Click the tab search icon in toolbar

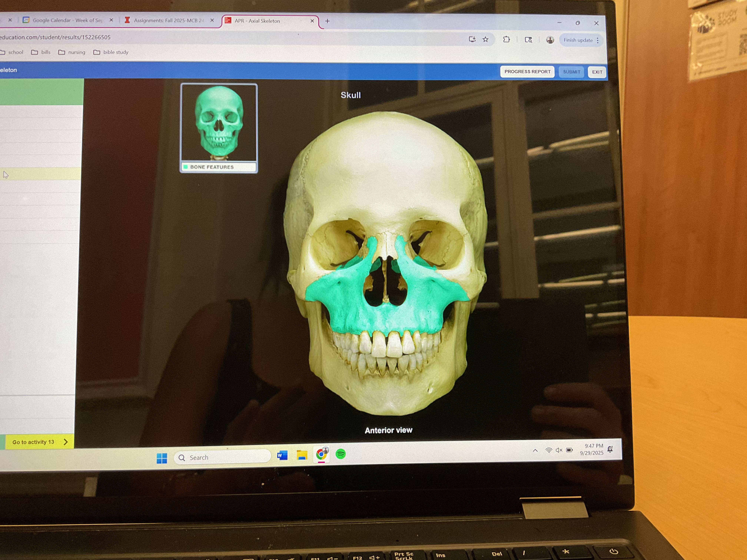click(528, 40)
